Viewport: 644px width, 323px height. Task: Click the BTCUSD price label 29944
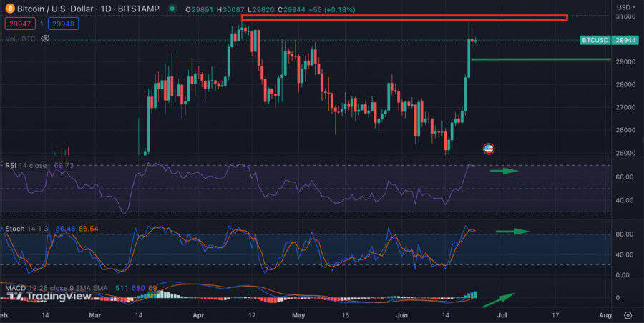pos(609,40)
